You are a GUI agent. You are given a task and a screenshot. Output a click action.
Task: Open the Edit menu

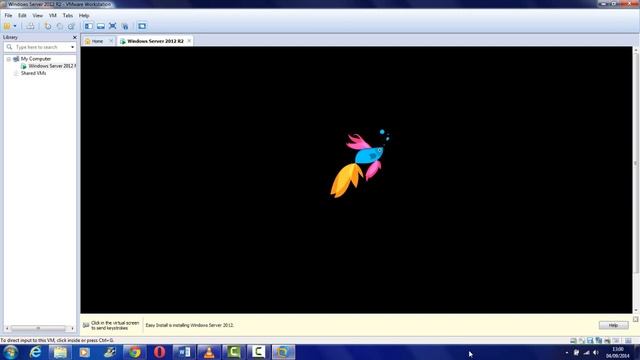22,16
